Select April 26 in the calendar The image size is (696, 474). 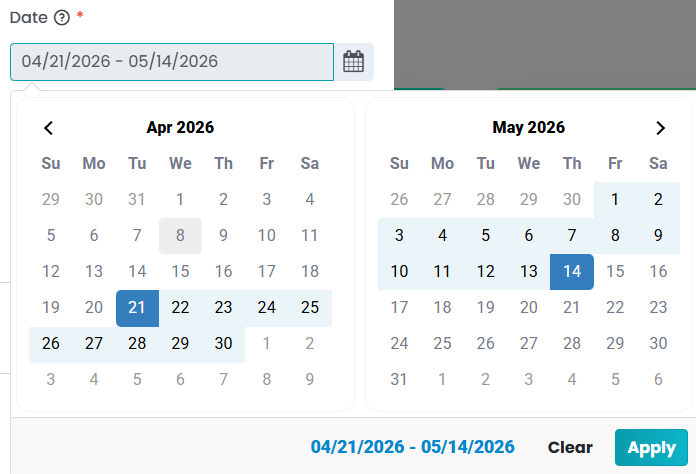point(51,344)
